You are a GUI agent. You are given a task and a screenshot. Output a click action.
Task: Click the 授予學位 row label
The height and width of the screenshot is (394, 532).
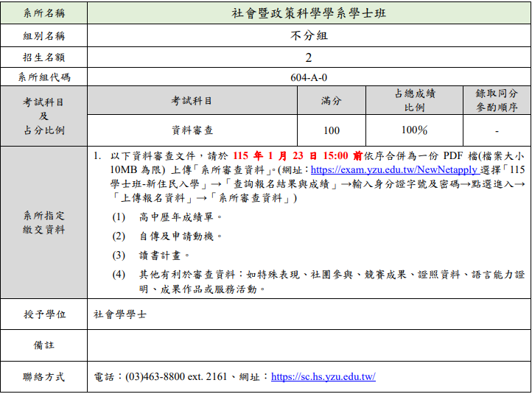[x=44, y=314]
